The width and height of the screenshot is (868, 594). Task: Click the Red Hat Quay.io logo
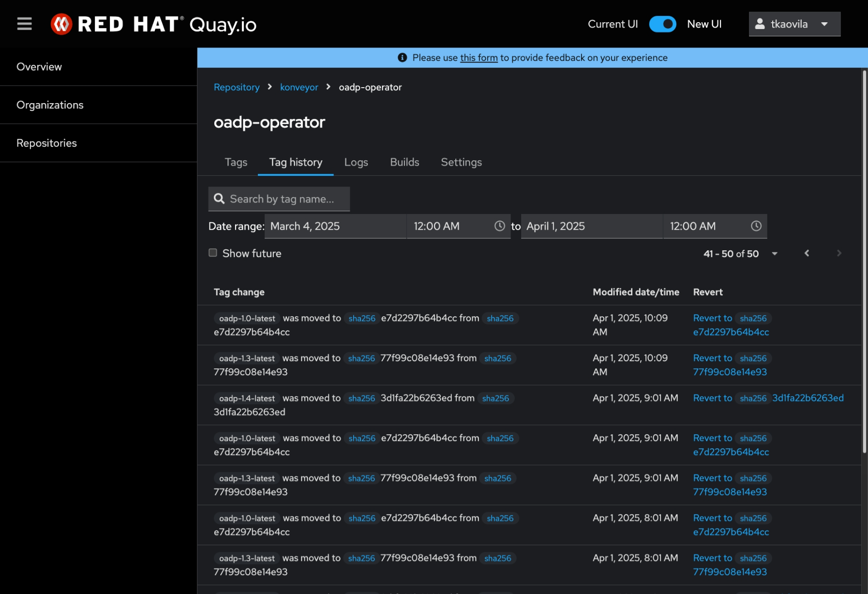[153, 24]
